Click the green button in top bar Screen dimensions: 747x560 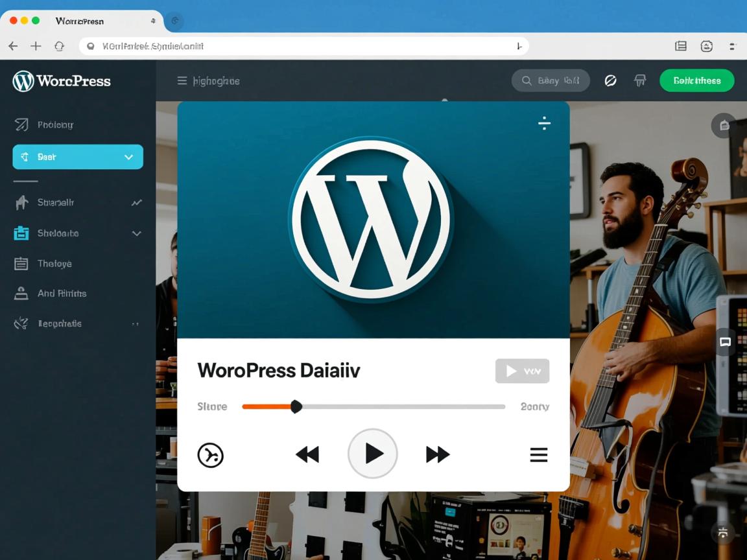pos(696,81)
